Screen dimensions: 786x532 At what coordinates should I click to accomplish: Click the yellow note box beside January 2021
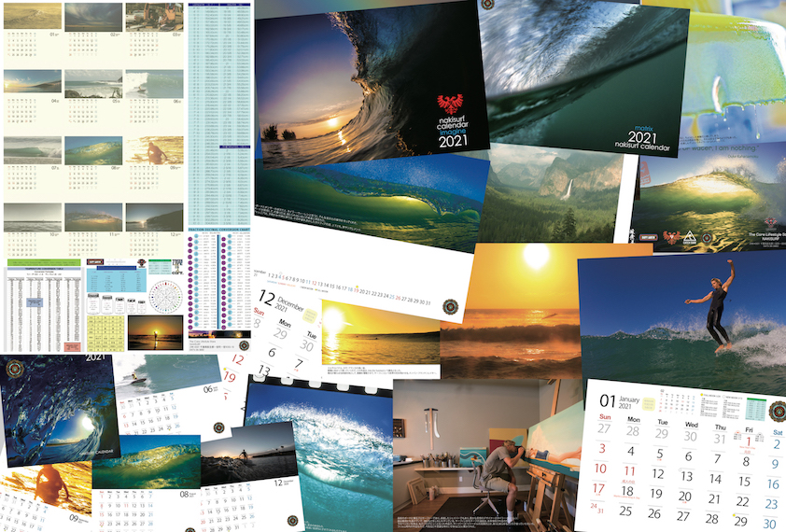649,404
